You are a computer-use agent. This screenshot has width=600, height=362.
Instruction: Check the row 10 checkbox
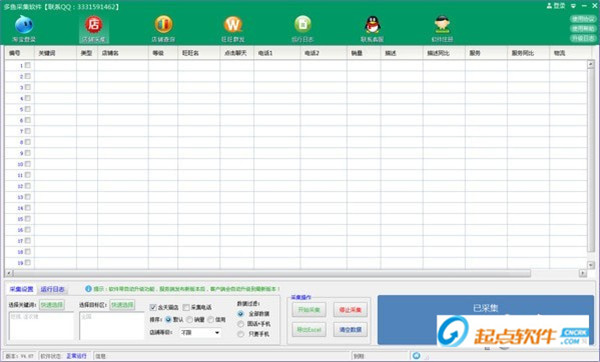tap(28, 164)
